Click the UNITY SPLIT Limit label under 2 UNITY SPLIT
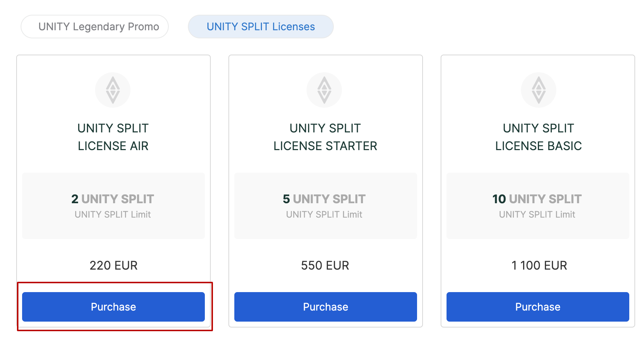Screen dimensions: 644x343 point(113,214)
